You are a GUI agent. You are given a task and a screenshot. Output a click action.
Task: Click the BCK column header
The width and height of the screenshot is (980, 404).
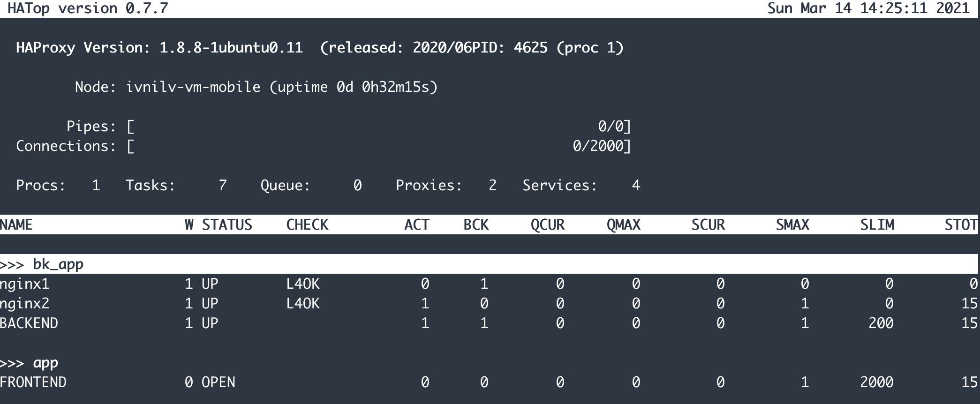tap(476, 225)
